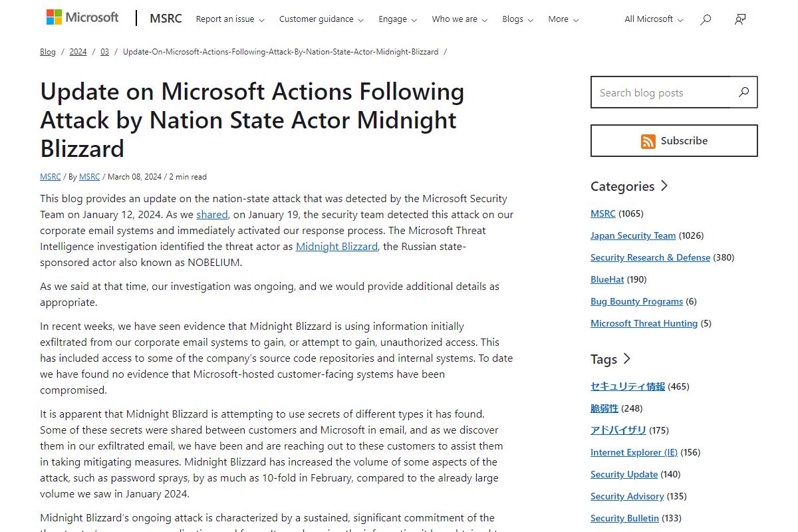Screen dimensions: 798x532
Task: Click the 'March 08, 2024' date text
Action: 134,177
